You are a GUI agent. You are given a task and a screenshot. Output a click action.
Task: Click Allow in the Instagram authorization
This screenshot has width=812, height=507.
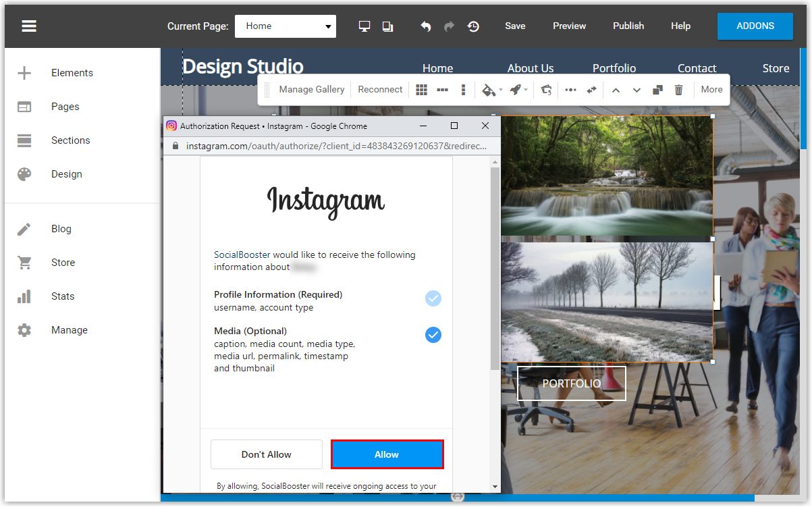387,454
